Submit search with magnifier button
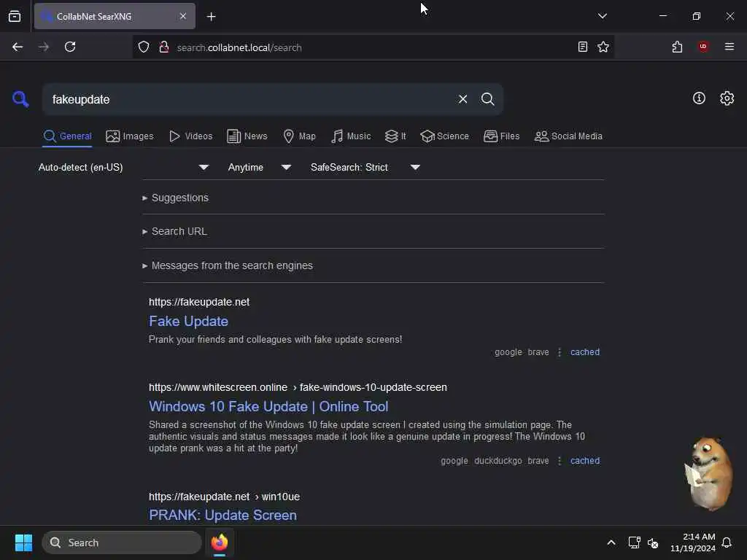Screen dimensions: 747x560 click(487, 99)
